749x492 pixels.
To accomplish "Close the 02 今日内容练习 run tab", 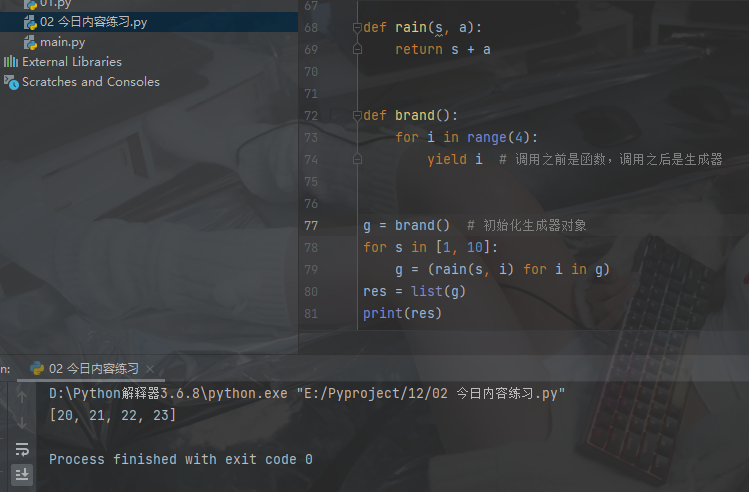I will pyautogui.click(x=150, y=369).
